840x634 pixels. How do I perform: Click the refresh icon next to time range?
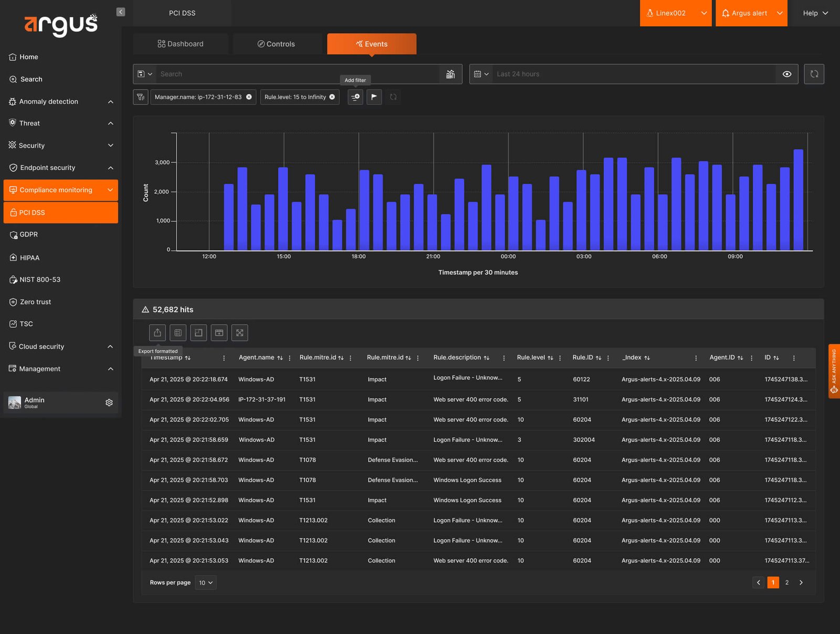point(814,74)
